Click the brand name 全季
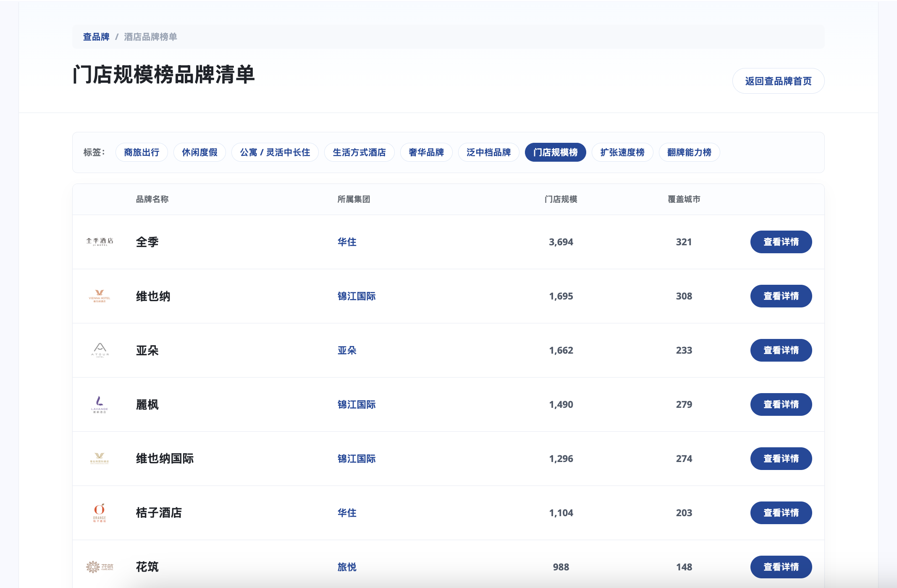 click(147, 242)
